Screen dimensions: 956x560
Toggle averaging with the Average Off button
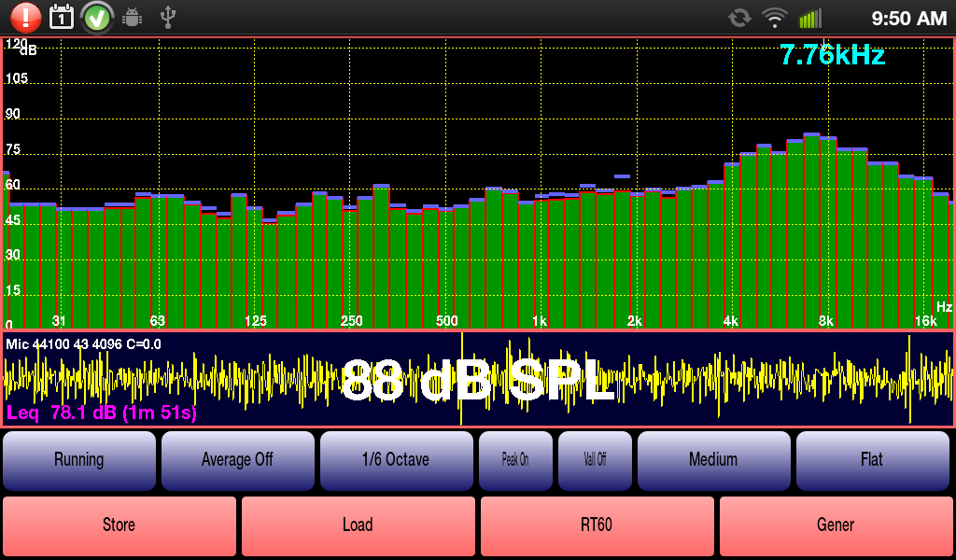tap(238, 459)
